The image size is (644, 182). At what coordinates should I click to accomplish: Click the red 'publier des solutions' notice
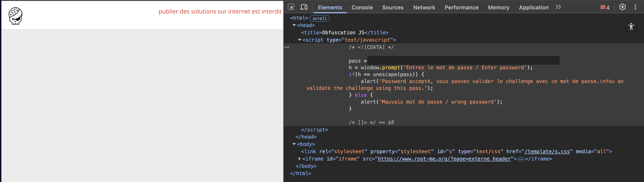(x=220, y=11)
